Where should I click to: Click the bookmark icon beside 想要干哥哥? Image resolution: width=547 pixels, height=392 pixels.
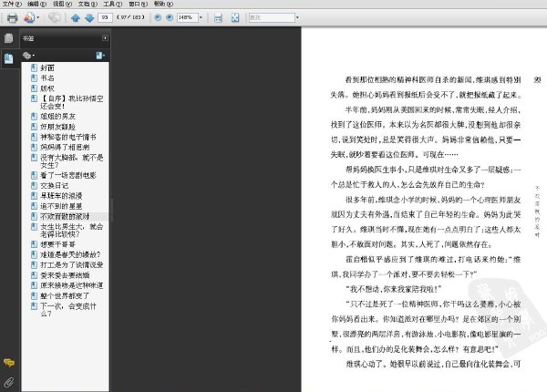tap(34, 243)
